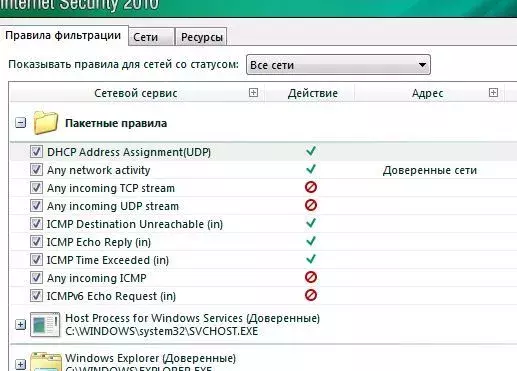
Task: Select the Windows Explorer (Доверенные) label
Action: (150, 358)
